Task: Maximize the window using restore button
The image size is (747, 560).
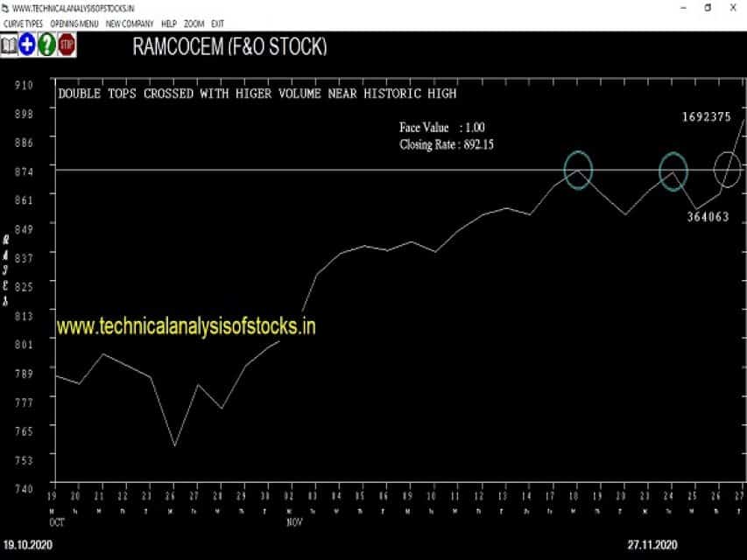Action: 708,8
